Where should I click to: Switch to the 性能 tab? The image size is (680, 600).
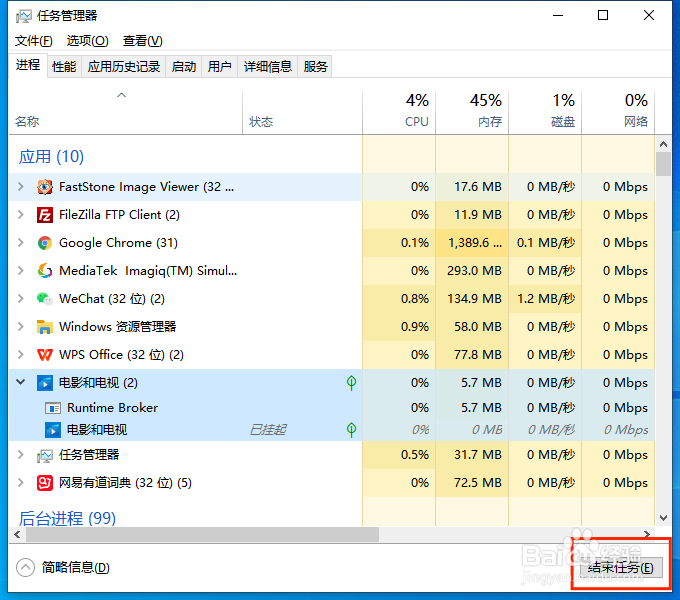click(x=64, y=66)
